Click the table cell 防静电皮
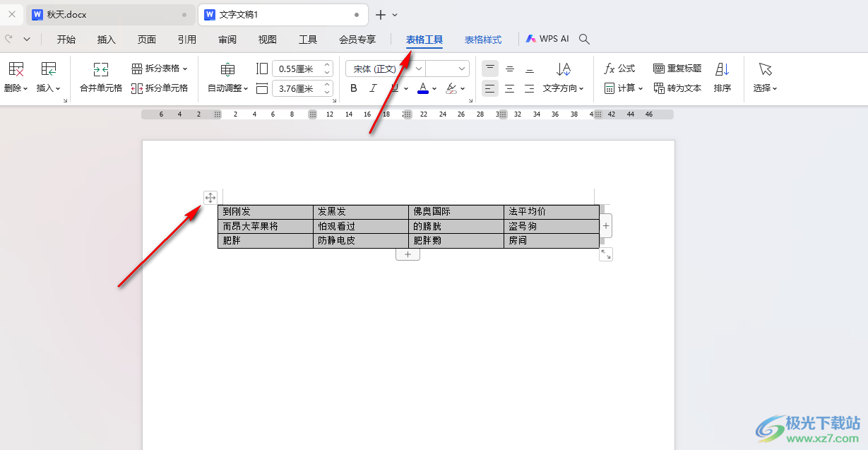The image size is (868, 450). click(361, 240)
